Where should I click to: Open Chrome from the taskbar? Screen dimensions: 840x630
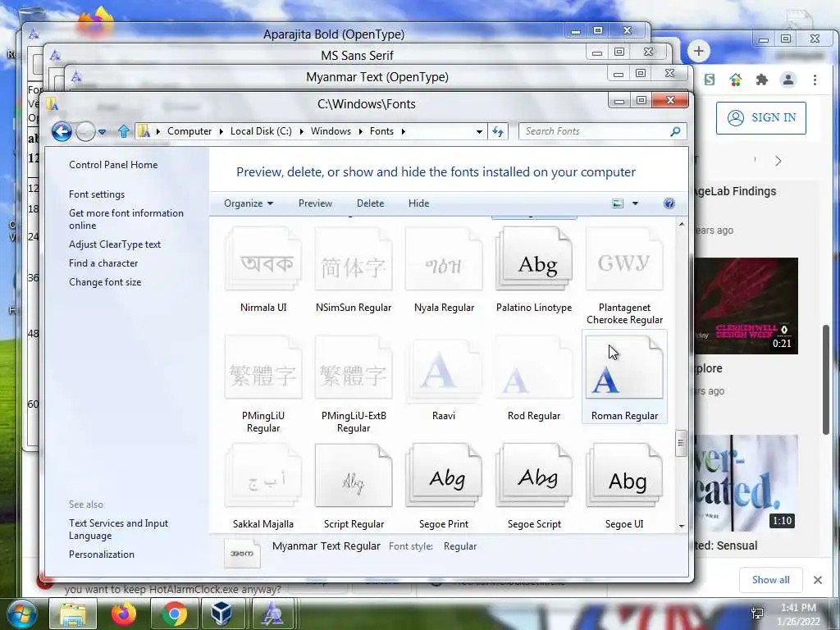[174, 614]
